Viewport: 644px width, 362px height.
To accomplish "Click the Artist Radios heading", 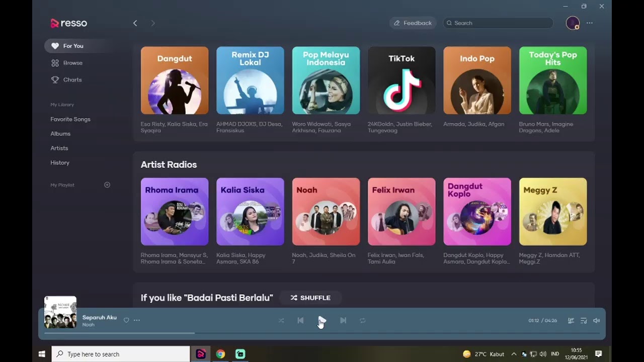I will pos(169,164).
